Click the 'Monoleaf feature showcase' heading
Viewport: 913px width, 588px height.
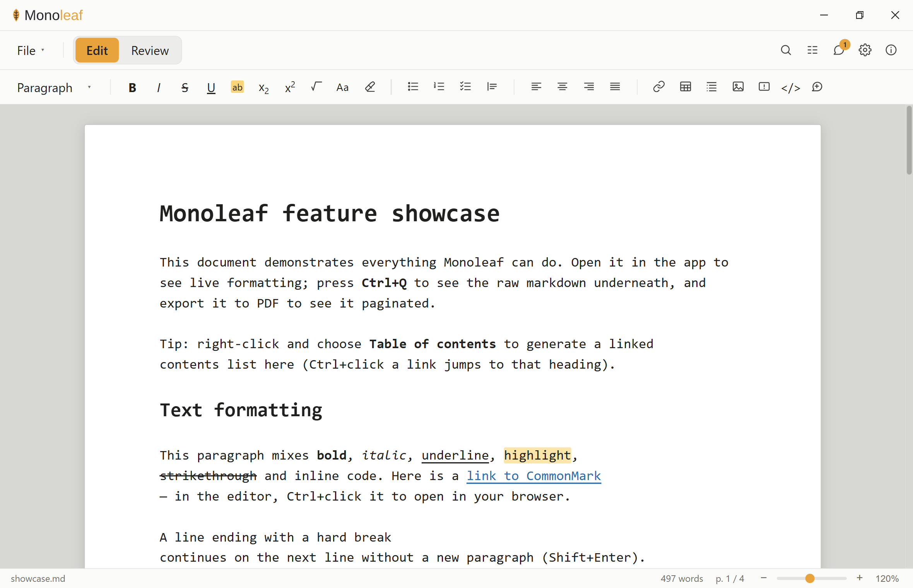pyautogui.click(x=330, y=214)
